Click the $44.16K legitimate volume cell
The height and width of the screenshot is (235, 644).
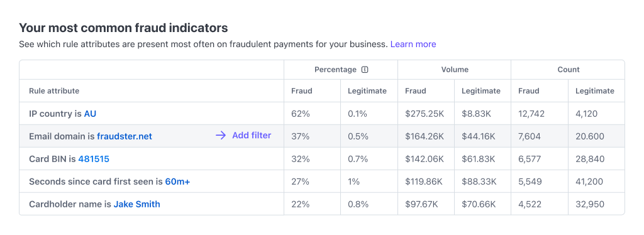click(482, 136)
